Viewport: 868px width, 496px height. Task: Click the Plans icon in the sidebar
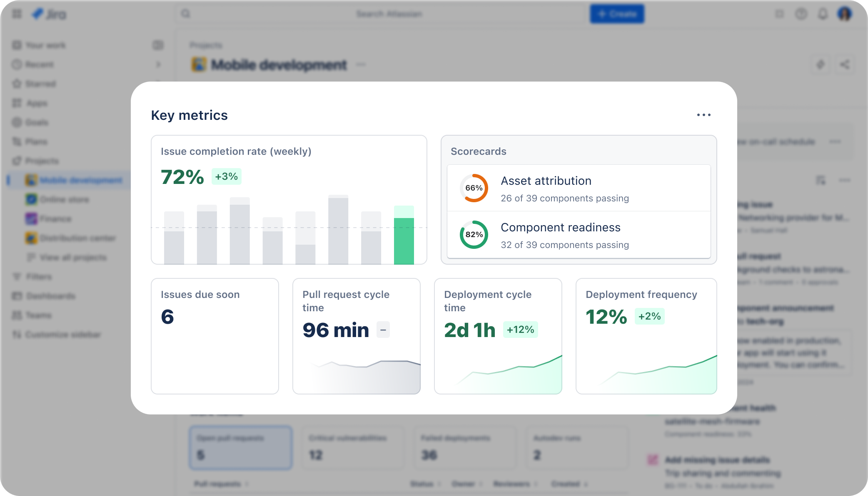(16, 141)
